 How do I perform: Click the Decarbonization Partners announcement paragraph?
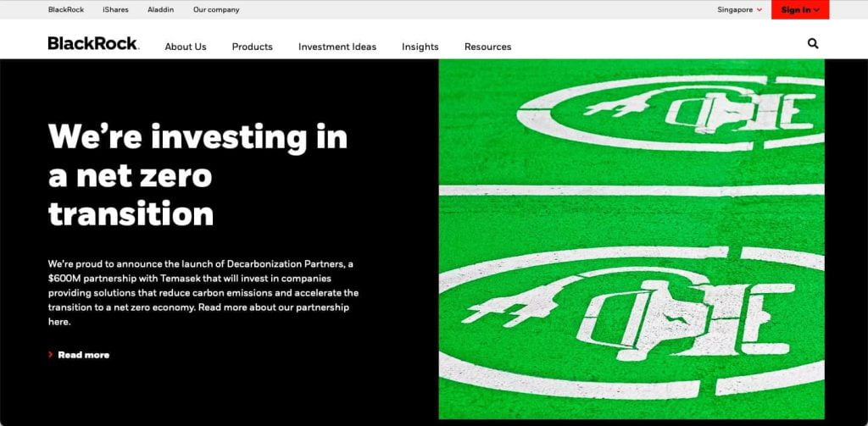(203, 293)
